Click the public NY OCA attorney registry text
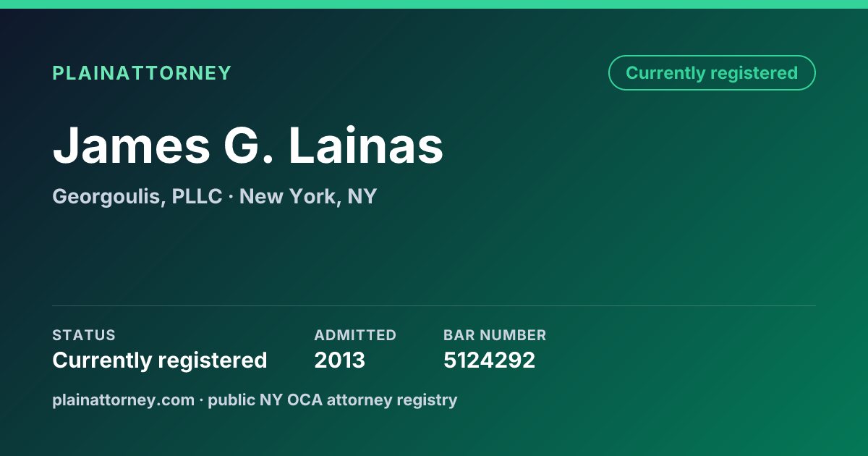 (x=333, y=400)
